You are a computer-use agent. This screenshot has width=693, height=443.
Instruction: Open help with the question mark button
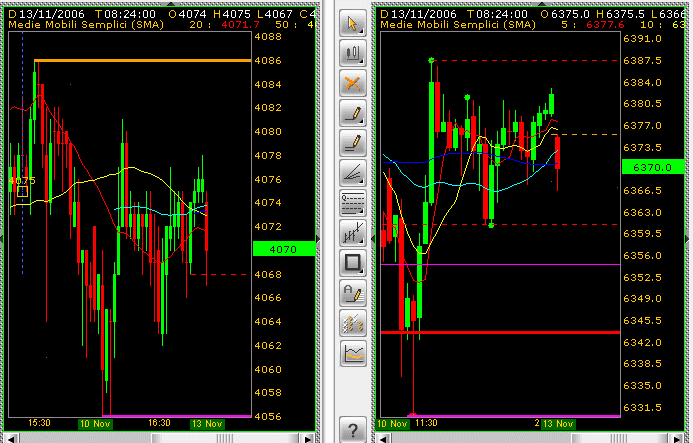pos(352,429)
